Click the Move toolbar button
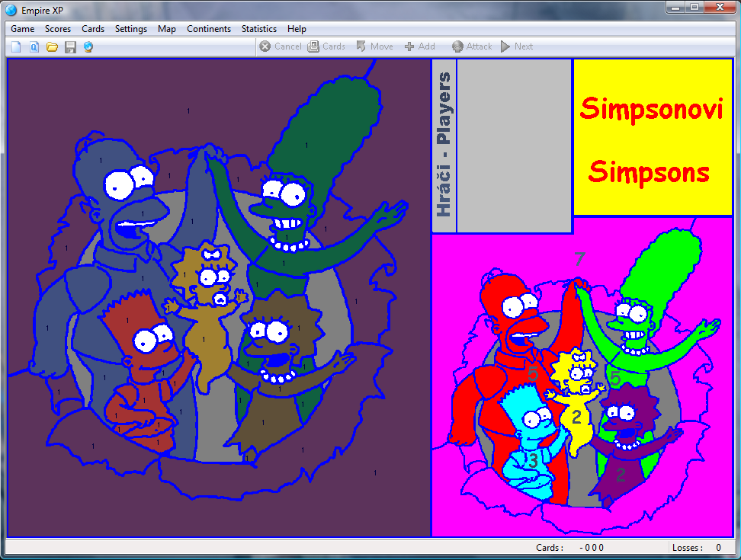Screen dimensions: 741x560 [375, 46]
